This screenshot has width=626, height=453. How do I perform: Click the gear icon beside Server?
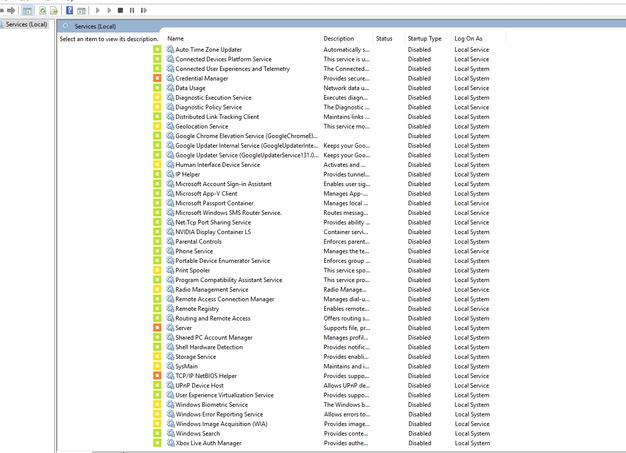click(x=170, y=328)
